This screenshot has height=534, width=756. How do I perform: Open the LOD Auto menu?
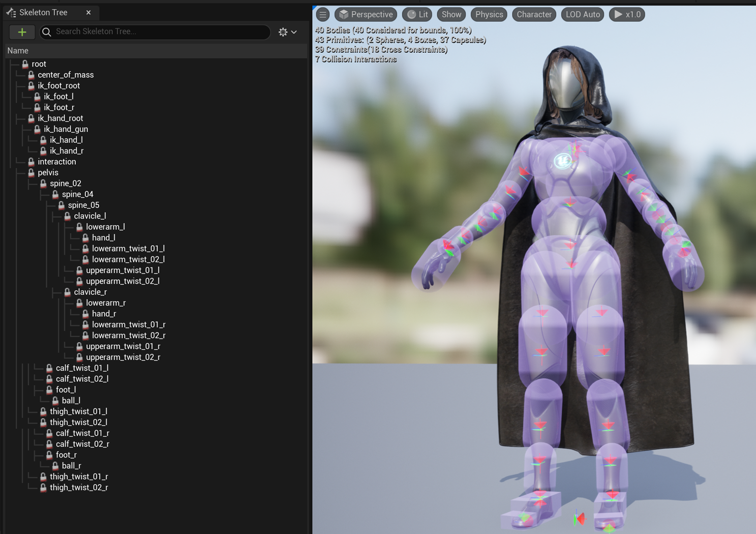pyautogui.click(x=583, y=14)
